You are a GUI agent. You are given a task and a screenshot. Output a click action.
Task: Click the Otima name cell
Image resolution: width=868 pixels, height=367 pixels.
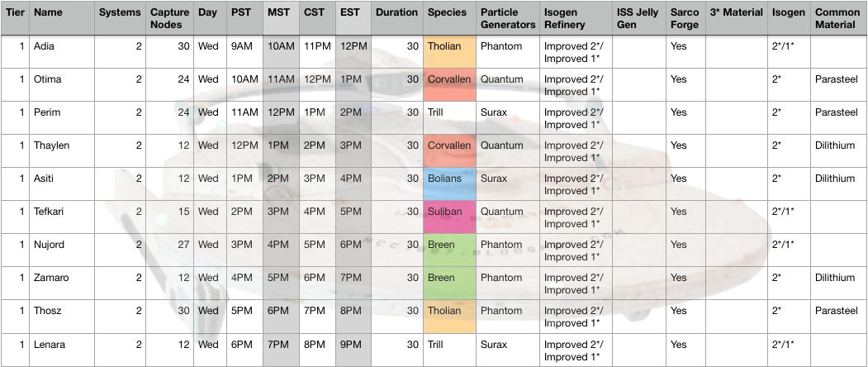coord(46,79)
